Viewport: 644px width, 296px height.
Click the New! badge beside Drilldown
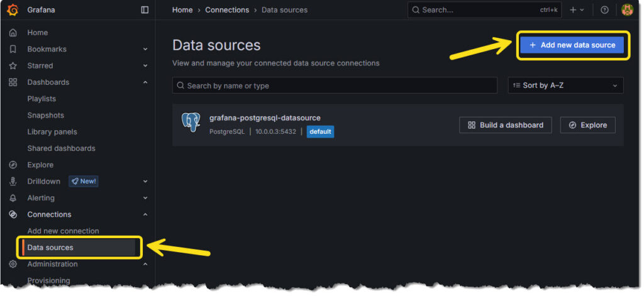point(84,181)
